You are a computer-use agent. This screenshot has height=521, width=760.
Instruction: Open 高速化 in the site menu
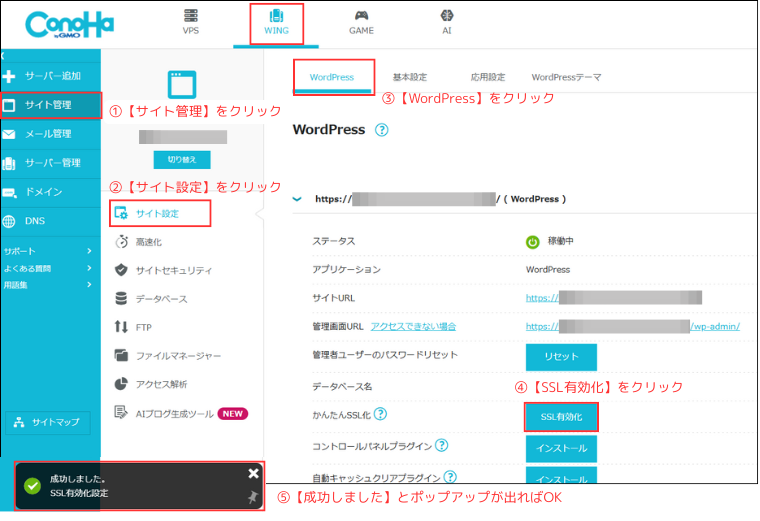point(139,242)
